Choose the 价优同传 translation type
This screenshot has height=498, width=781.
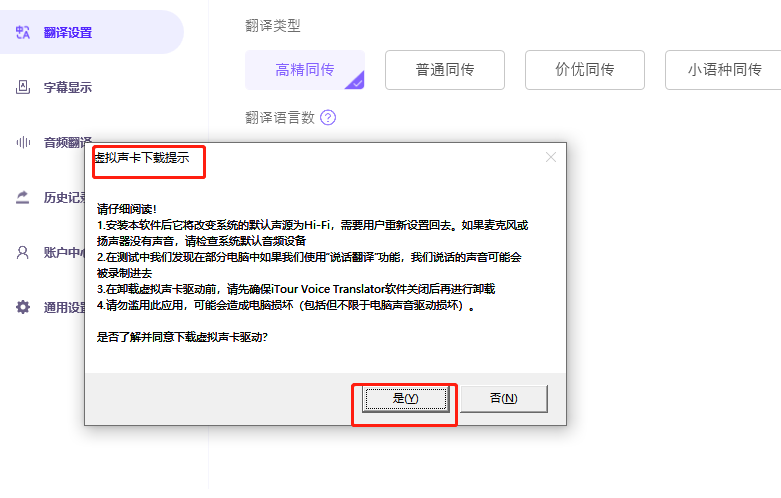click(585, 70)
